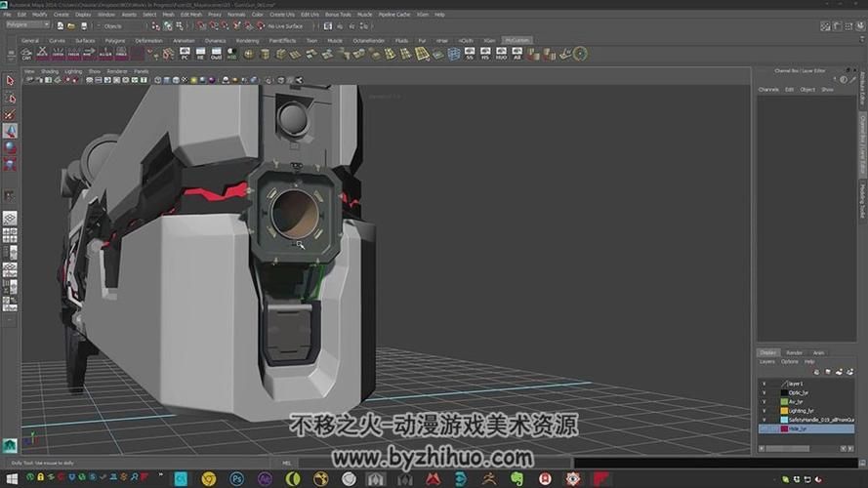The height and width of the screenshot is (488, 868).
Task: Switch to the single perspective view layout
Action: [x=10, y=219]
